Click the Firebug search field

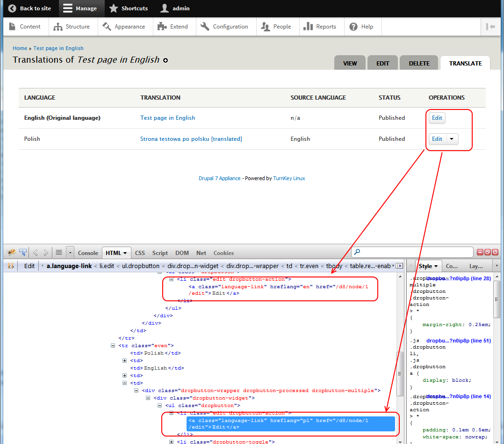point(411,252)
